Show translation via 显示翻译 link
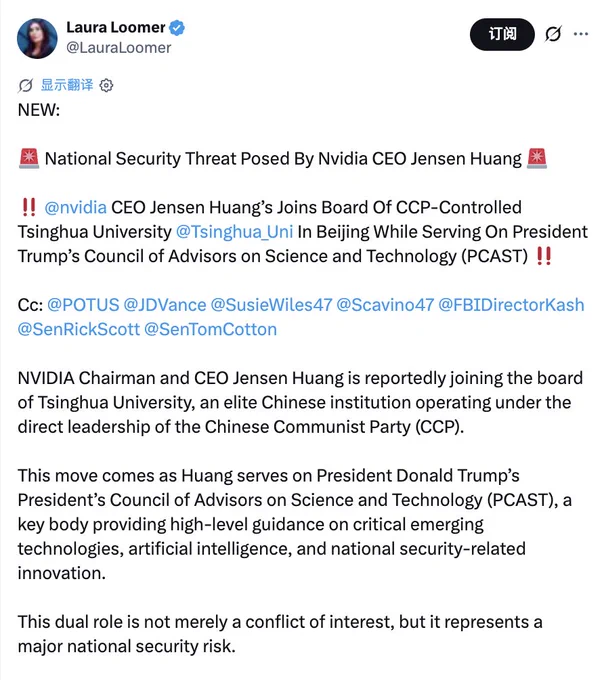The image size is (604, 680). (x=67, y=85)
